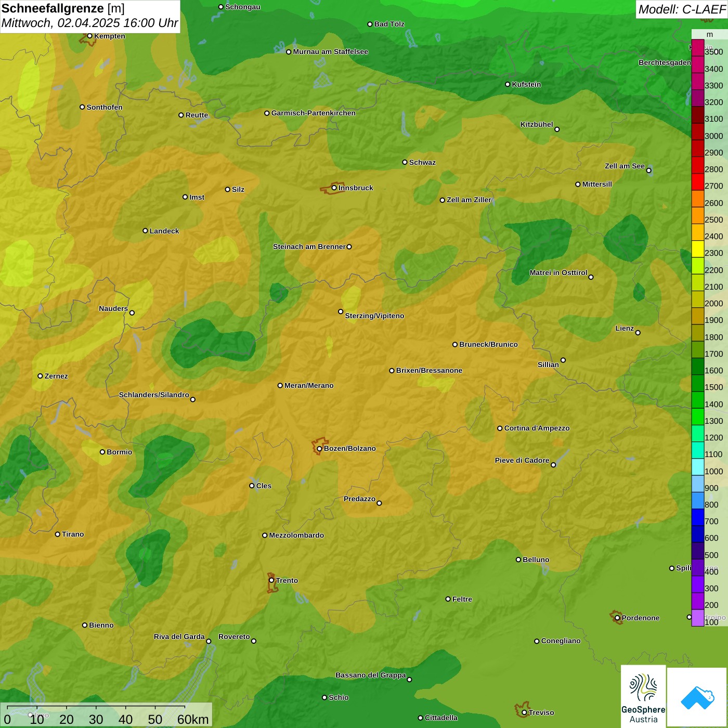Click the Matrei in Osttirol label
The image size is (728, 728).
click(558, 272)
